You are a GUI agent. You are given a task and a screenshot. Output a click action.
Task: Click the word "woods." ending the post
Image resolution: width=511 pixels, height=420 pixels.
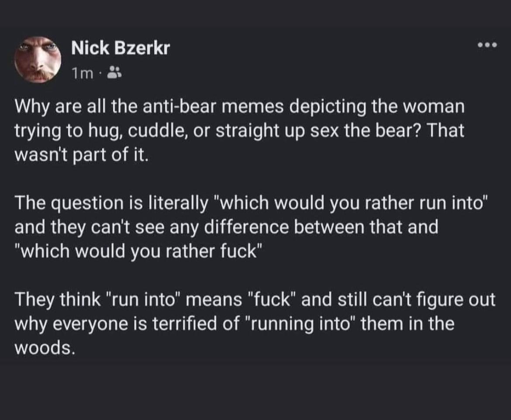pyautogui.click(x=45, y=347)
